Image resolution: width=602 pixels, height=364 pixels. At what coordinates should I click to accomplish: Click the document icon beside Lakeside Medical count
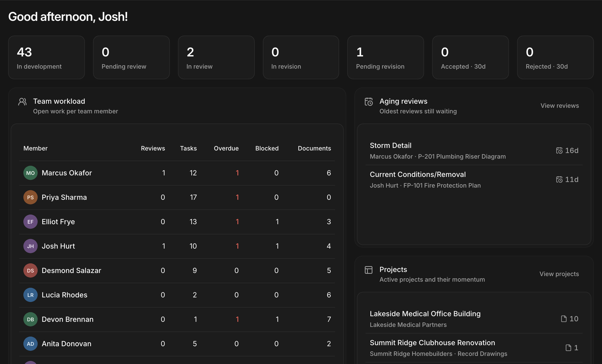click(564, 319)
